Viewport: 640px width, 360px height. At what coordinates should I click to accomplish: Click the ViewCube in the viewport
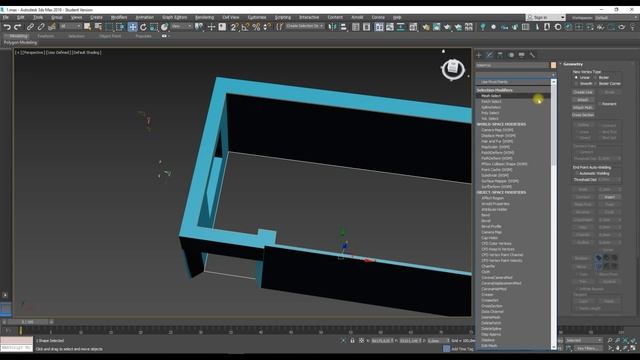coord(453,69)
